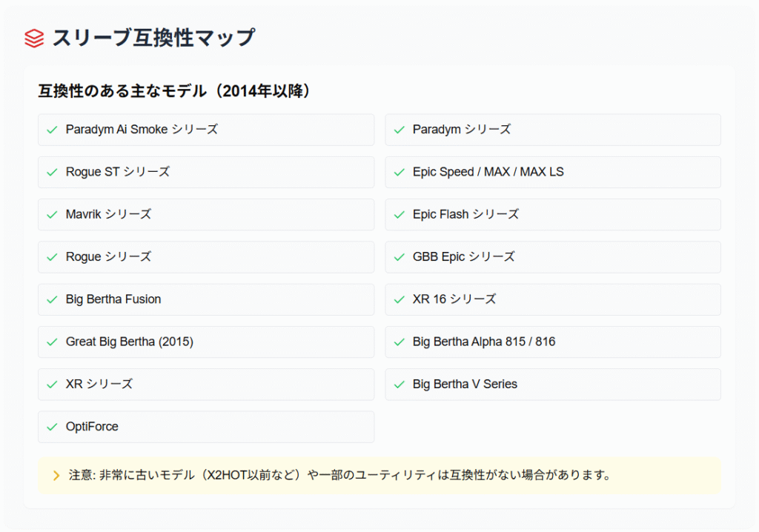Select the Mavrik シリーズ text
759x532 pixels.
tap(108, 214)
